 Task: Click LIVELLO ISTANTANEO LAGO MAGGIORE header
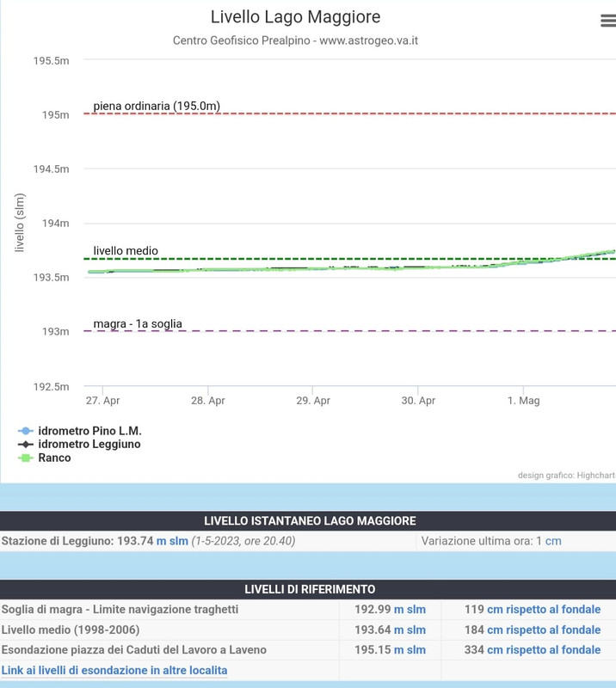click(x=310, y=521)
